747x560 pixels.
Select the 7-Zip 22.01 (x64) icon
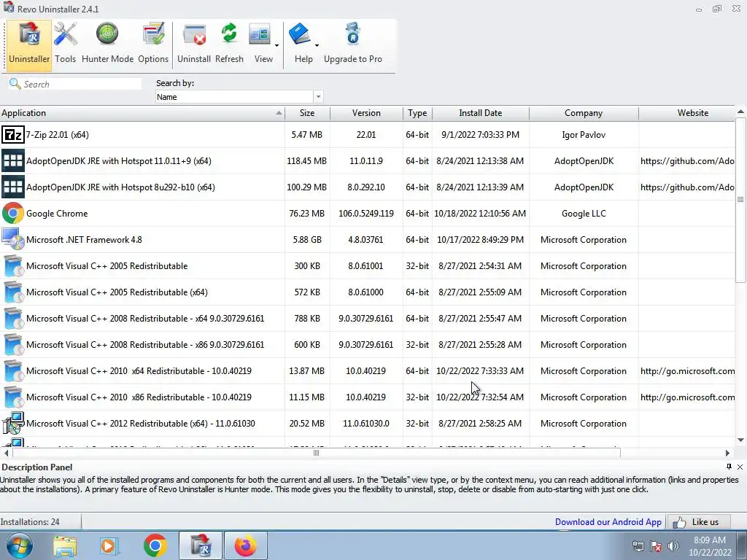click(x=13, y=135)
